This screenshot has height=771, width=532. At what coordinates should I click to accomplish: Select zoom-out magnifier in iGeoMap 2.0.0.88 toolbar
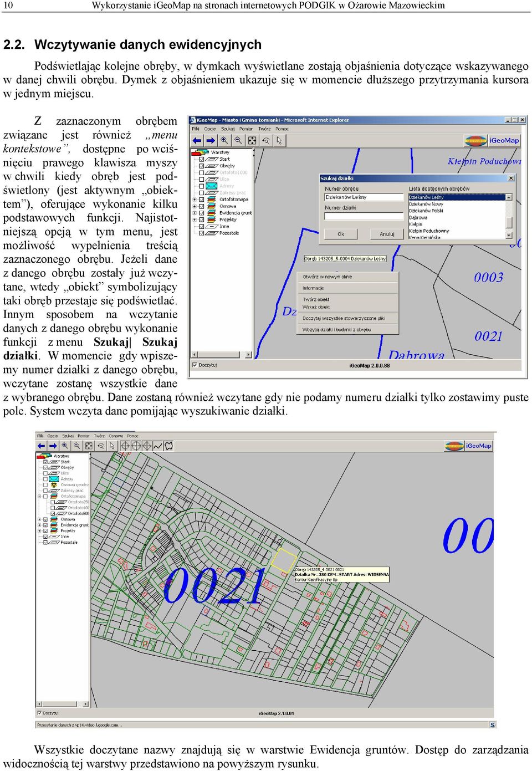point(238,140)
